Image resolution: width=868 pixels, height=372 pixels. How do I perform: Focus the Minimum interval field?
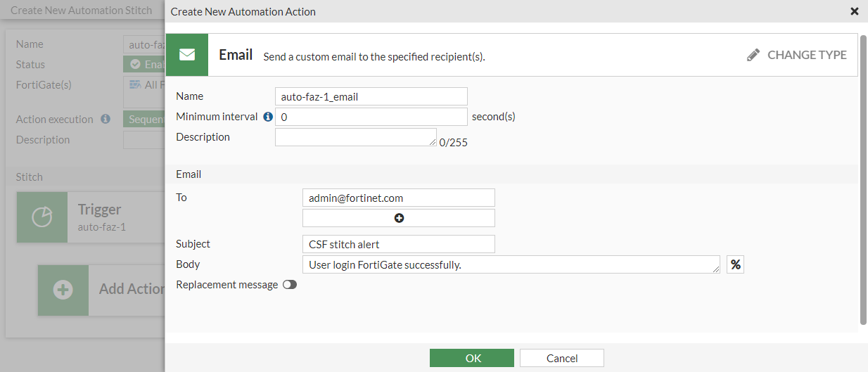pyautogui.click(x=371, y=117)
